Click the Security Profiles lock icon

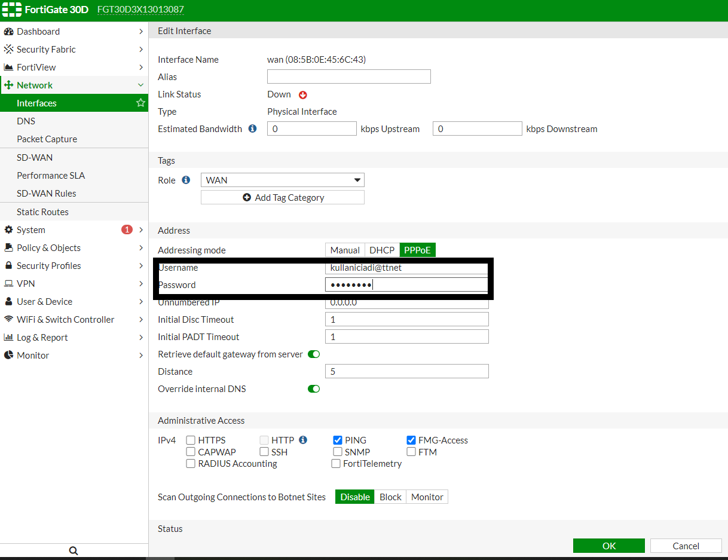8,266
